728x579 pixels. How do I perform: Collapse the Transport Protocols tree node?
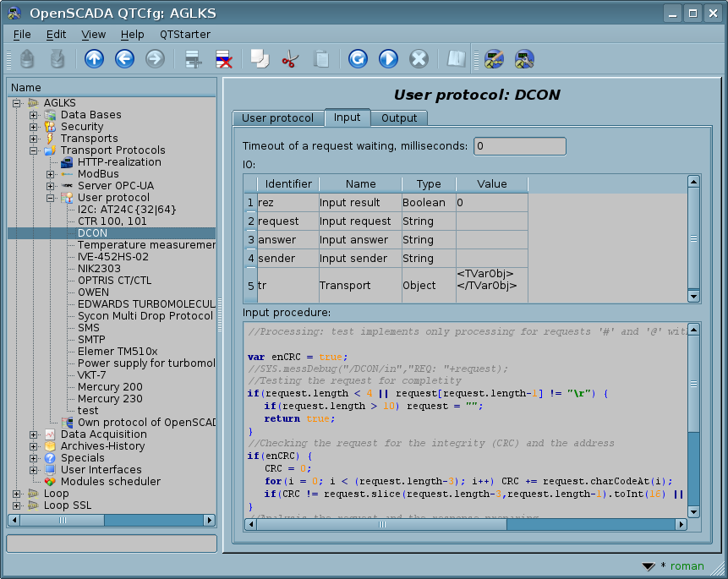(x=34, y=150)
